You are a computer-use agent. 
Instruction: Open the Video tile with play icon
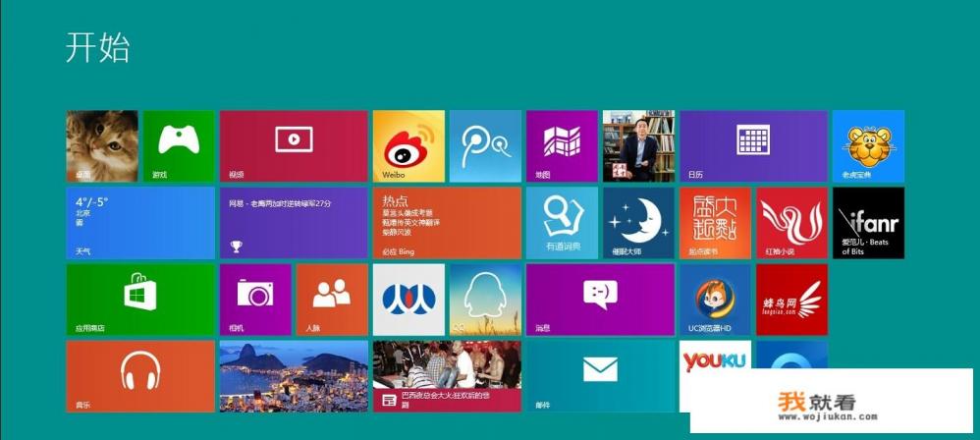tap(294, 146)
